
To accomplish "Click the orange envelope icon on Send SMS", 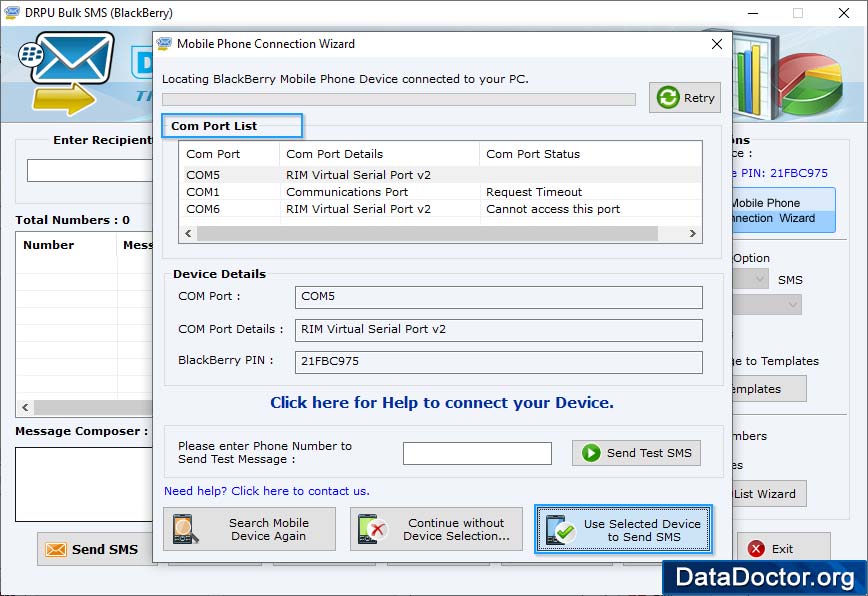I will 55,550.
